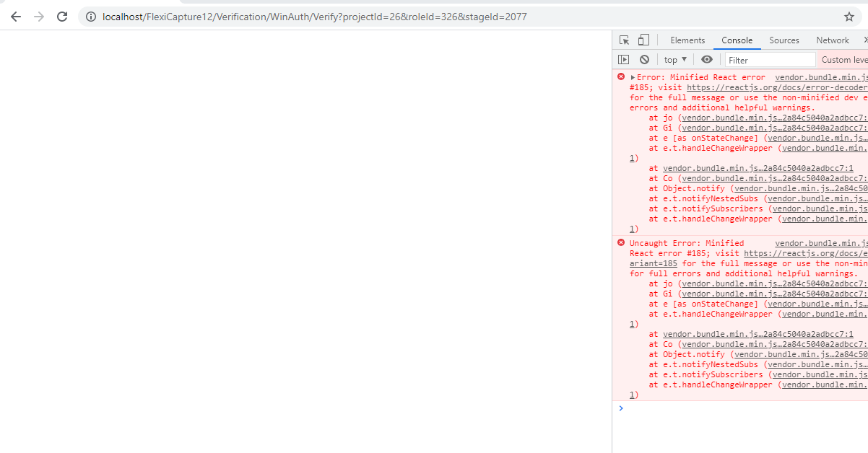Open the vendor.bundle.min.js source link beside Uncaught Error
The image size is (868, 453).
pyautogui.click(x=821, y=243)
